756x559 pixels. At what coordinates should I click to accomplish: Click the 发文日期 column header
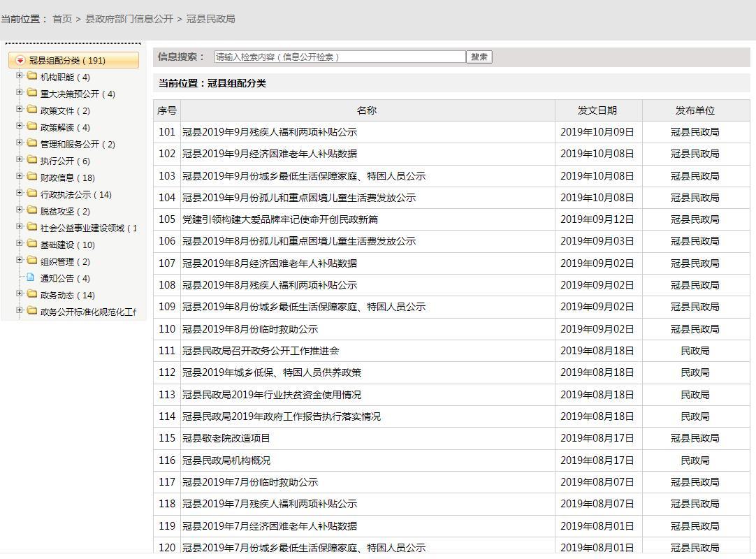point(597,110)
